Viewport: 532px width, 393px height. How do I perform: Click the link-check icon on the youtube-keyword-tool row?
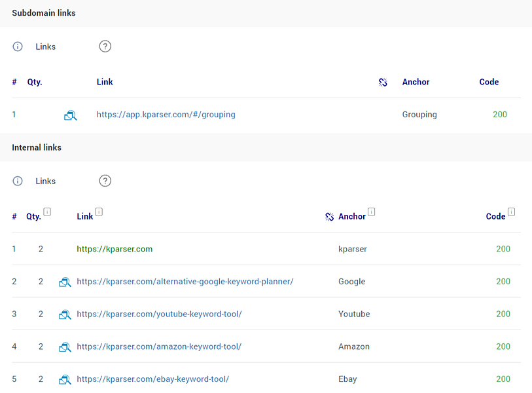pyautogui.click(x=65, y=314)
